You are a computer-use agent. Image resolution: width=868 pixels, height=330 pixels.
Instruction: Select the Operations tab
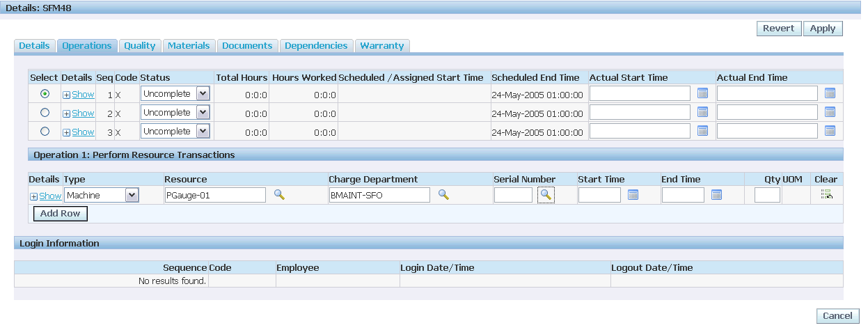87,45
